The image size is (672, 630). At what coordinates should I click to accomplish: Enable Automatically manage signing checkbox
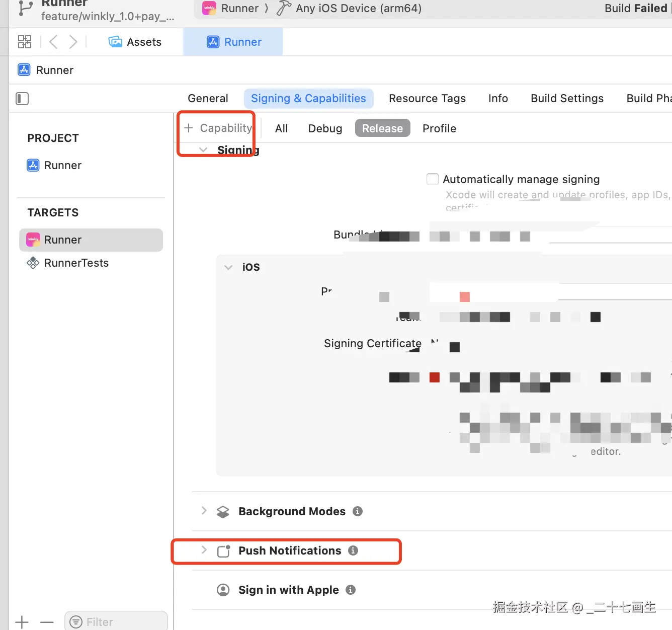(433, 179)
